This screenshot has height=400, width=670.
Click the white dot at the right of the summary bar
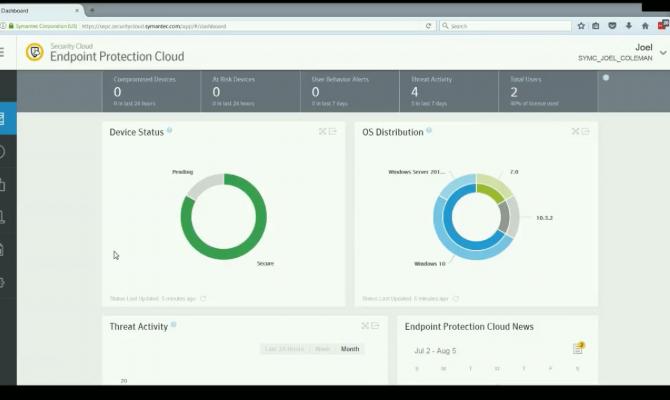click(x=606, y=78)
